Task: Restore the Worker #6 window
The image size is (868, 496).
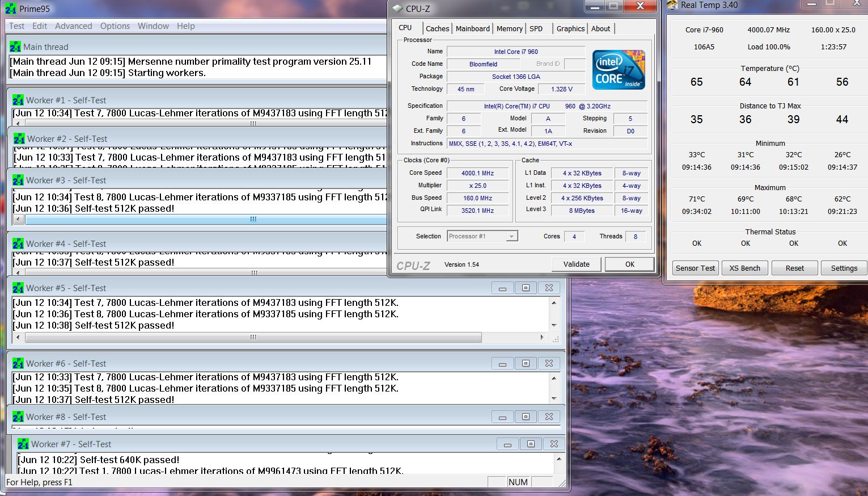Action: pyautogui.click(x=526, y=363)
